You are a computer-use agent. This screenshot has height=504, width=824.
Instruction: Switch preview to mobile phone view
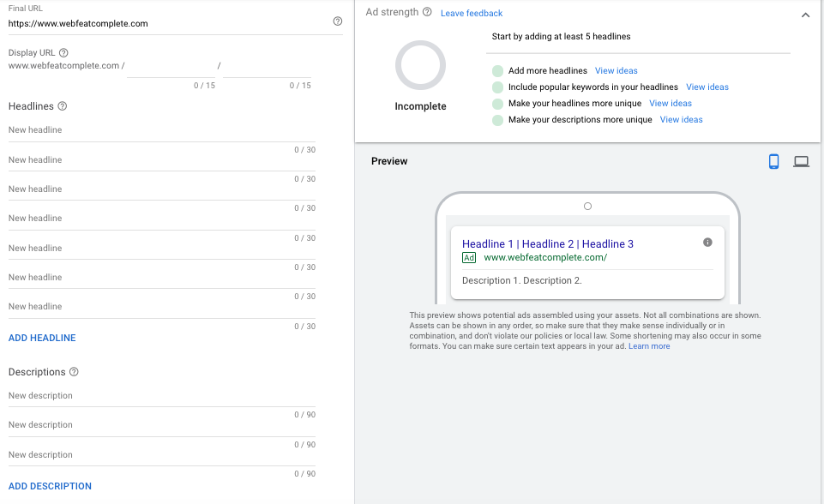(x=773, y=161)
